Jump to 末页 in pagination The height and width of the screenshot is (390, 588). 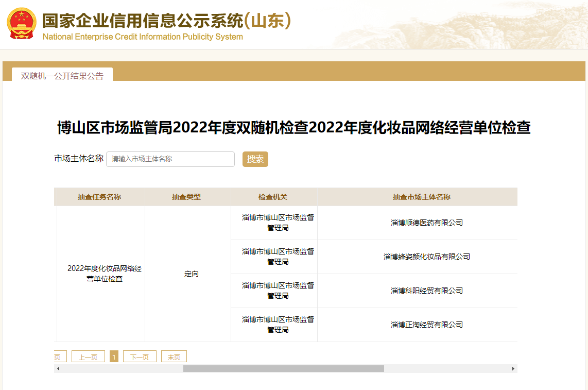click(x=174, y=357)
